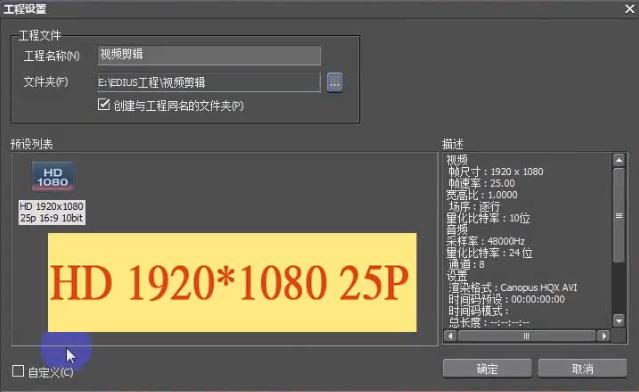
Task: Click the 采样率 48000Hz description line
Action: [485, 241]
